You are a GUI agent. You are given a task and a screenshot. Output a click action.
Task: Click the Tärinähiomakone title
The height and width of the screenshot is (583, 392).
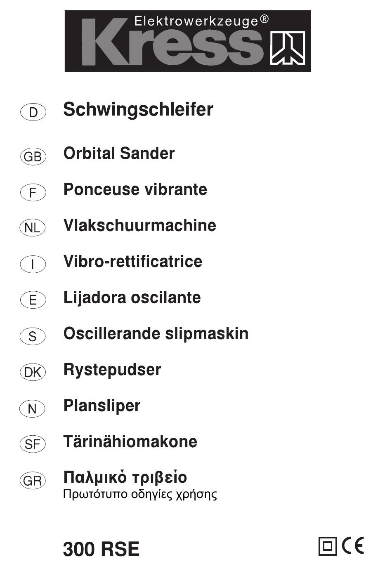pos(130,441)
